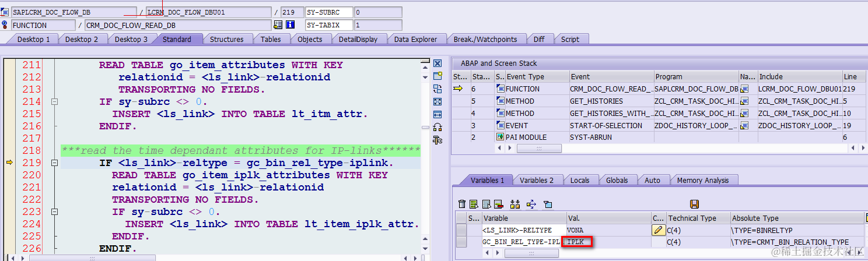Open the DetailDisplay tab

(358, 39)
